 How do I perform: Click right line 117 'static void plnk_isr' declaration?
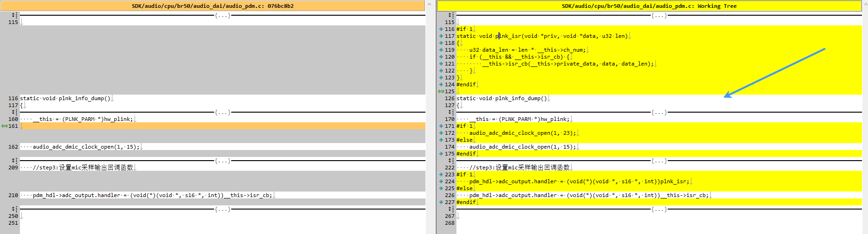(x=542, y=36)
